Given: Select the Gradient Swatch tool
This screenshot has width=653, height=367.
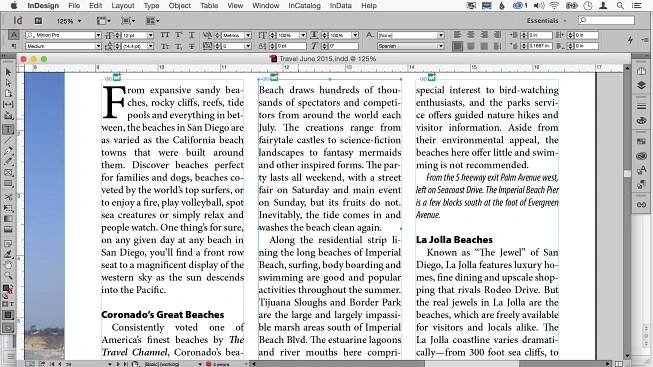Looking at the screenshot, I should (8, 219).
